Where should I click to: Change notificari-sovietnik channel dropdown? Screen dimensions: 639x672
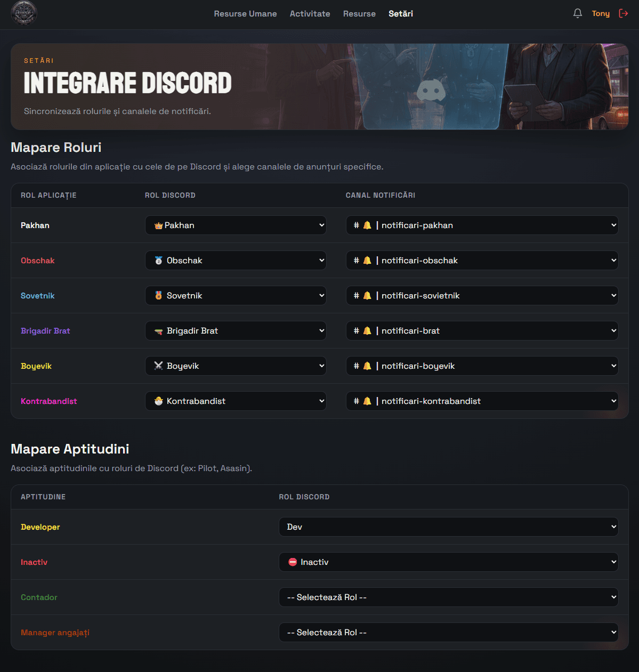(x=482, y=296)
